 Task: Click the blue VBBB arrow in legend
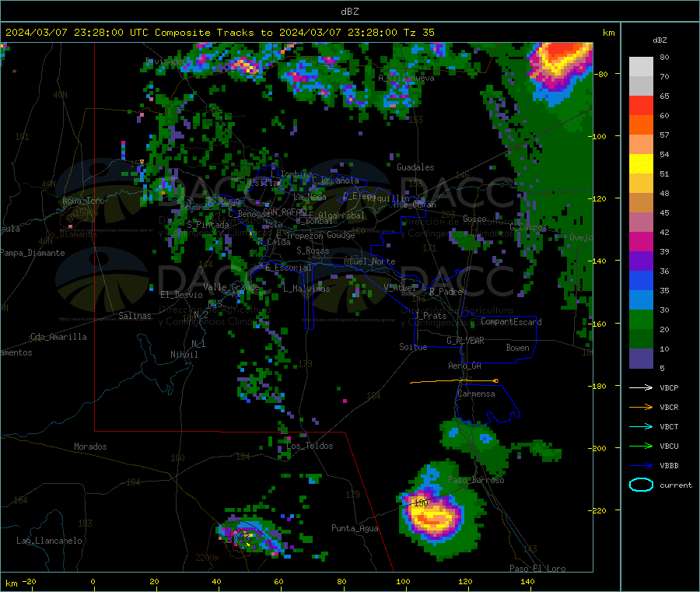click(641, 465)
